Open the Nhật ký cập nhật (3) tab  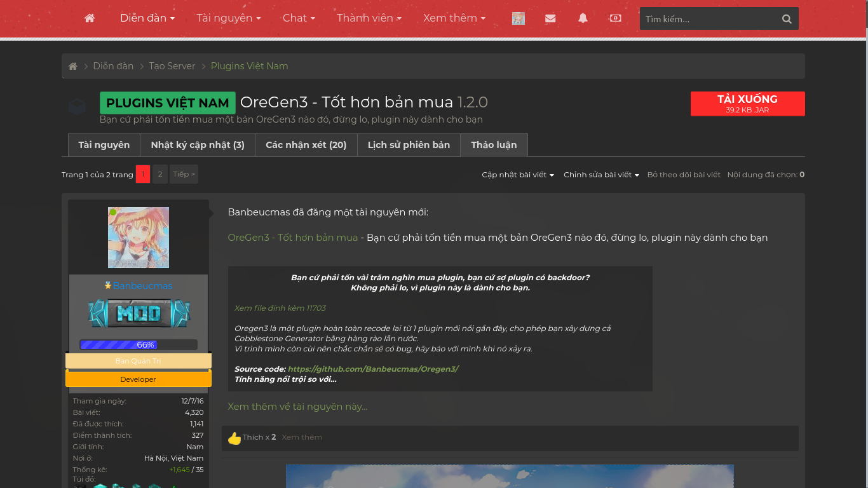click(198, 145)
